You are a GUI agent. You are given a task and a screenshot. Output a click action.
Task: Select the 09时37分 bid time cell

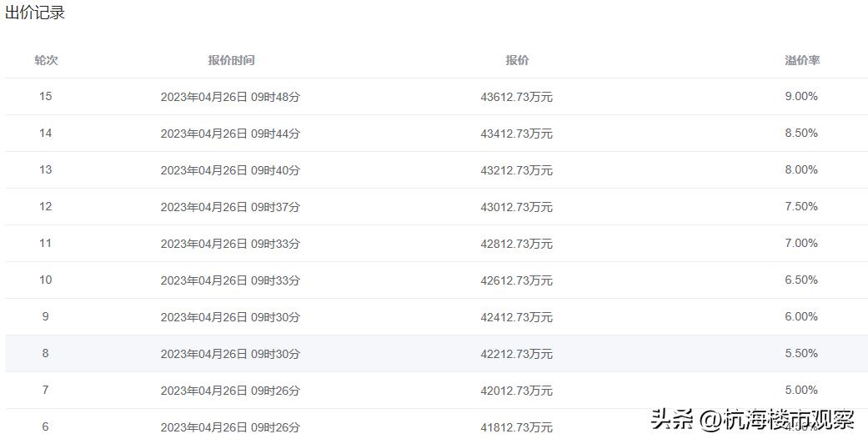230,207
